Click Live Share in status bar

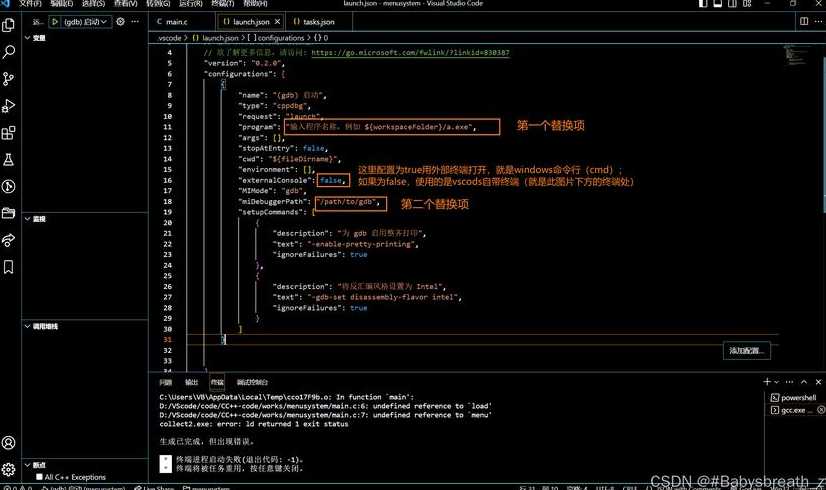click(x=154, y=488)
